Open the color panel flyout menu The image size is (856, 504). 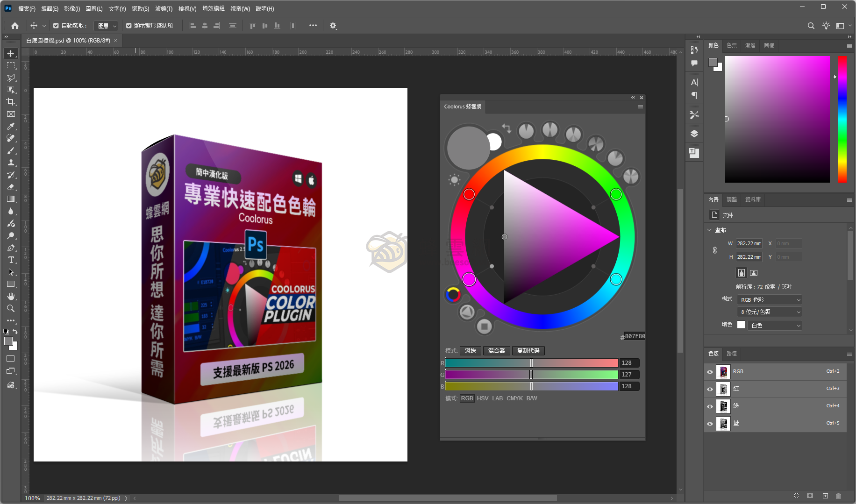[x=849, y=46]
